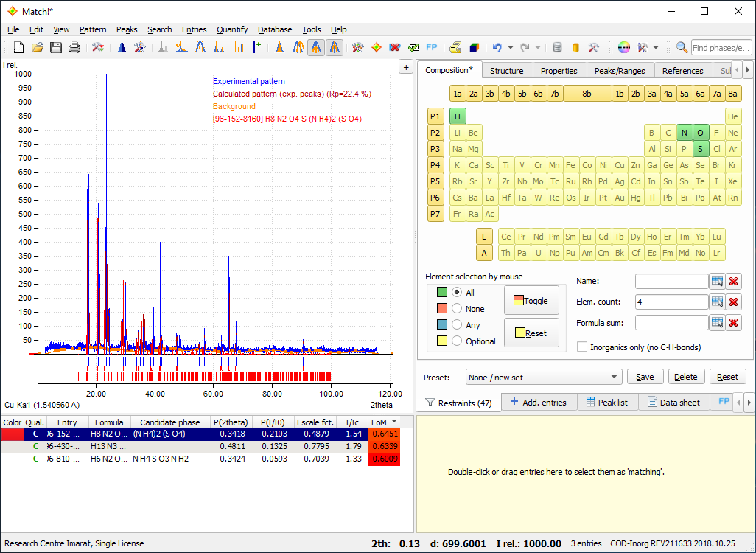Open the FoM column sort arrow
Viewport: 756px width, 553px height.
(394, 422)
